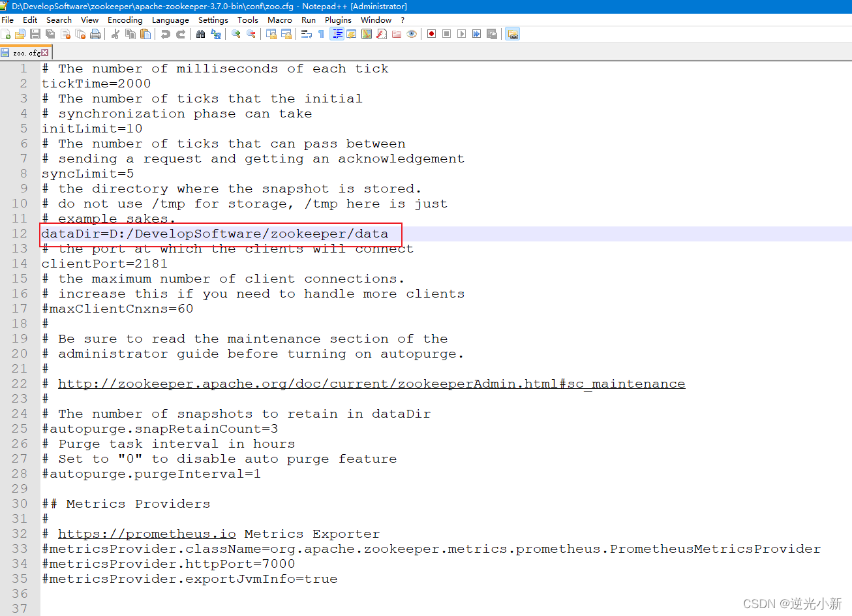Open the Encoding menu

(125, 20)
